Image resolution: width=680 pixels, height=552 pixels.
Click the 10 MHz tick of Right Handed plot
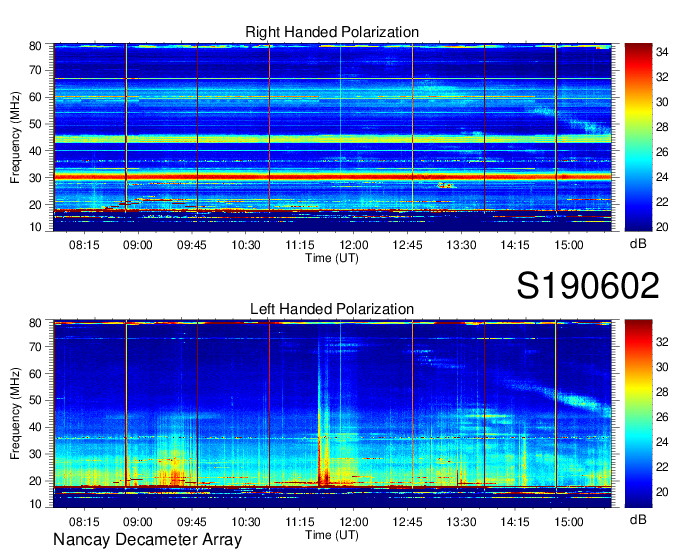point(35,227)
